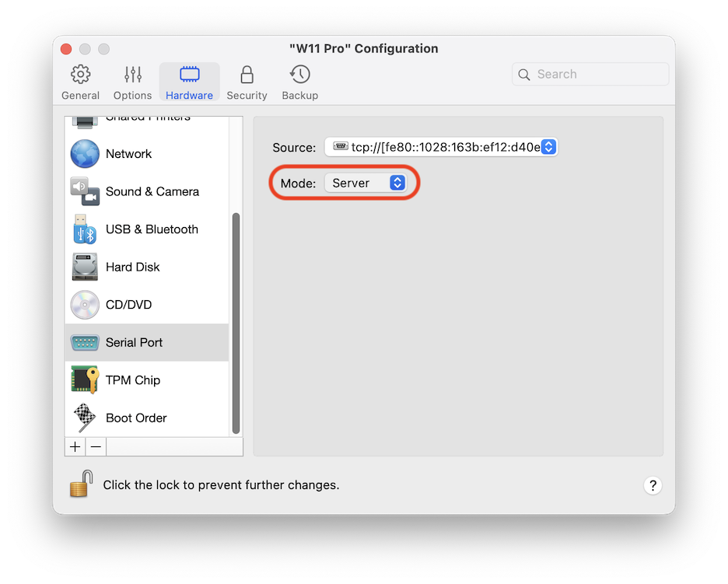
Task: Open USB & Bluetooth settings
Action: (x=85, y=229)
